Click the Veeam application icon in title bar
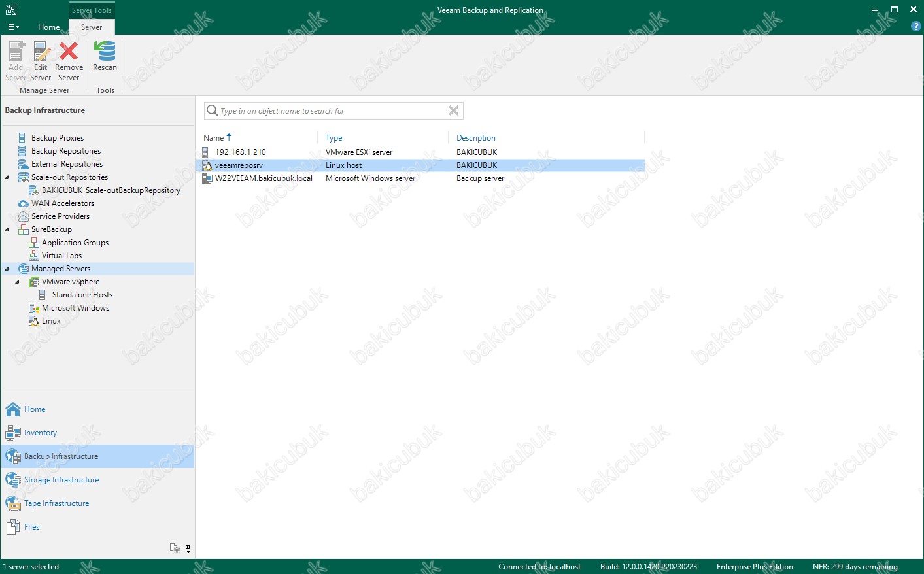Viewport: 924px width, 574px height. (x=10, y=10)
